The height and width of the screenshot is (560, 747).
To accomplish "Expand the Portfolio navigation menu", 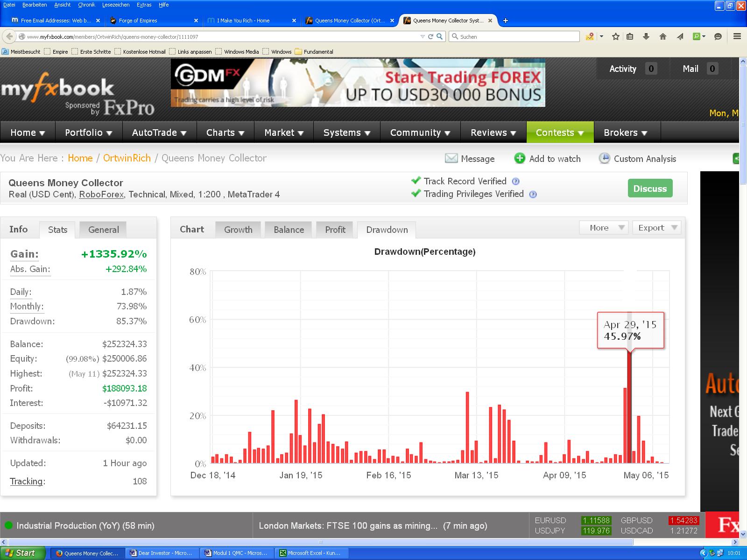I will pyautogui.click(x=89, y=133).
